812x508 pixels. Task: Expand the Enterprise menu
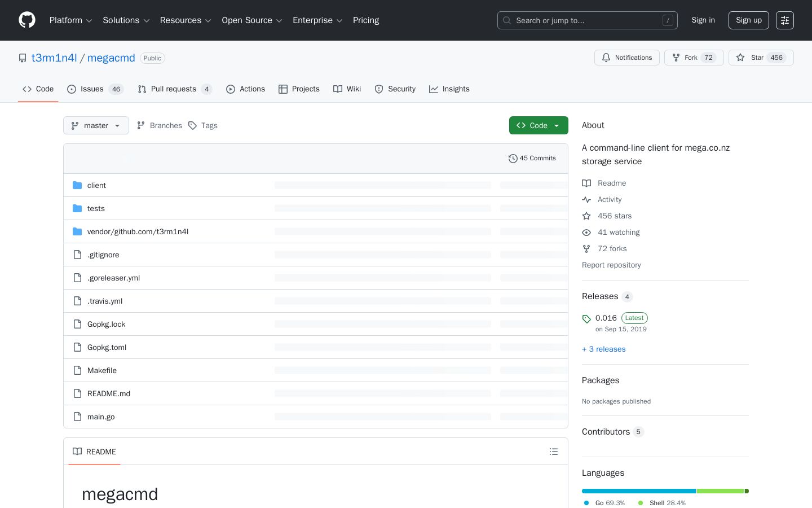[318, 20]
